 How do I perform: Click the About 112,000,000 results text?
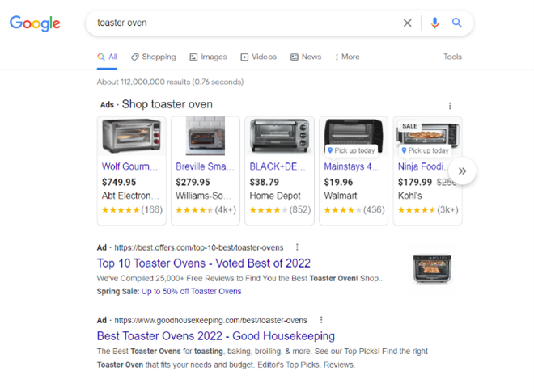tap(170, 82)
